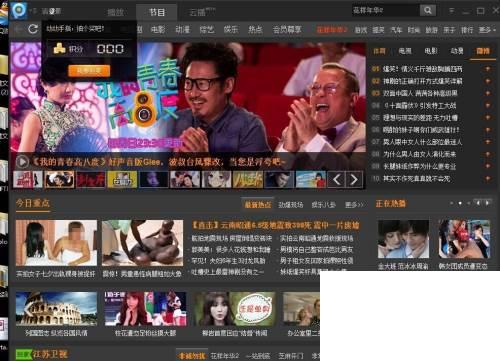
Task: Open the 江苏卫视 section heading
Action: click(x=49, y=354)
